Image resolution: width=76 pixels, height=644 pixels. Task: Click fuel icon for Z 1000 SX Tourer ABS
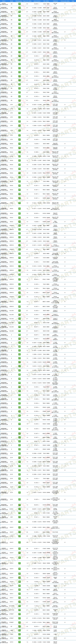(x=19, y=429)
